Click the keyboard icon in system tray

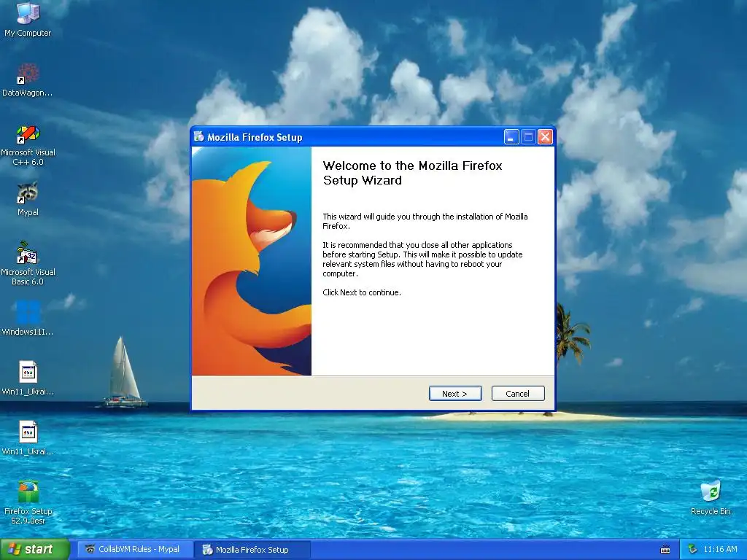[x=665, y=550]
